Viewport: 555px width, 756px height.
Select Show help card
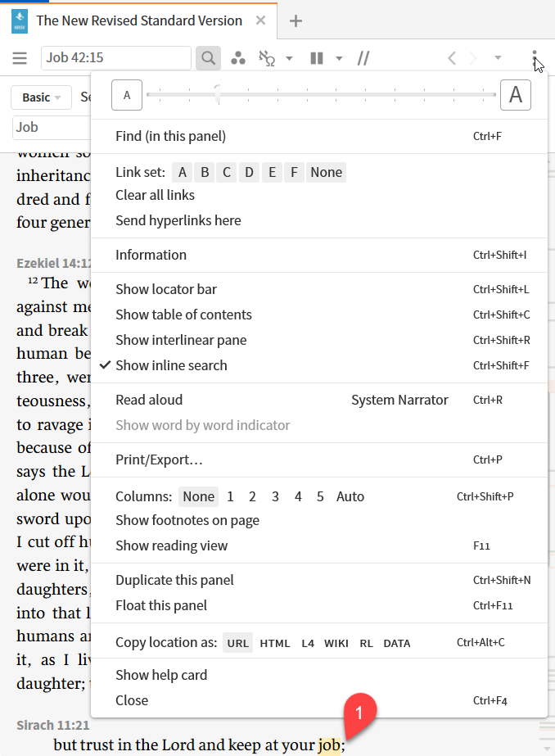click(x=319, y=675)
